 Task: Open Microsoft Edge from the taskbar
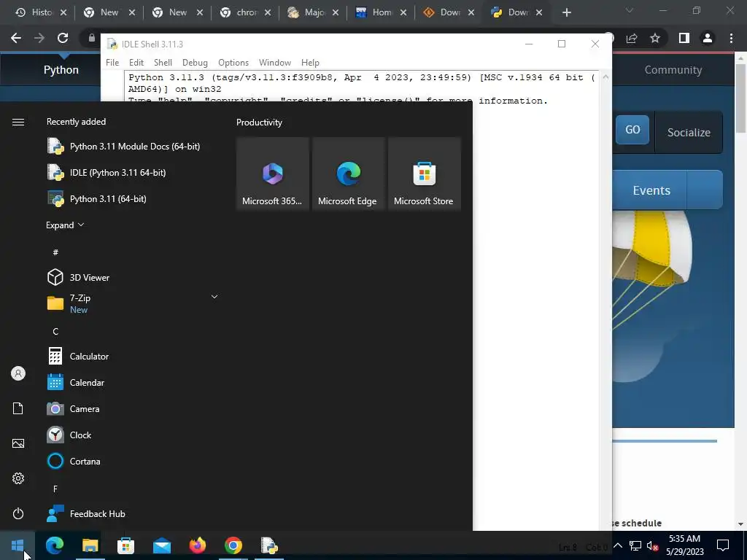pos(54,545)
